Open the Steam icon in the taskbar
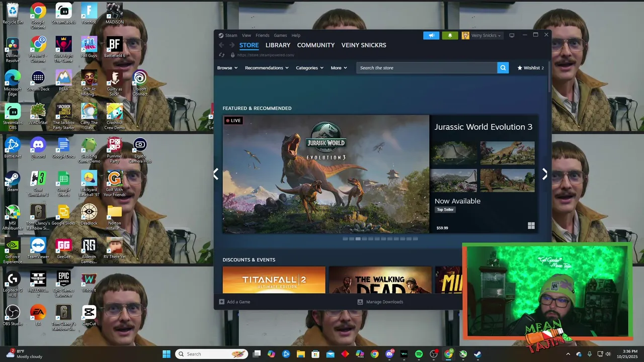 pos(477,354)
